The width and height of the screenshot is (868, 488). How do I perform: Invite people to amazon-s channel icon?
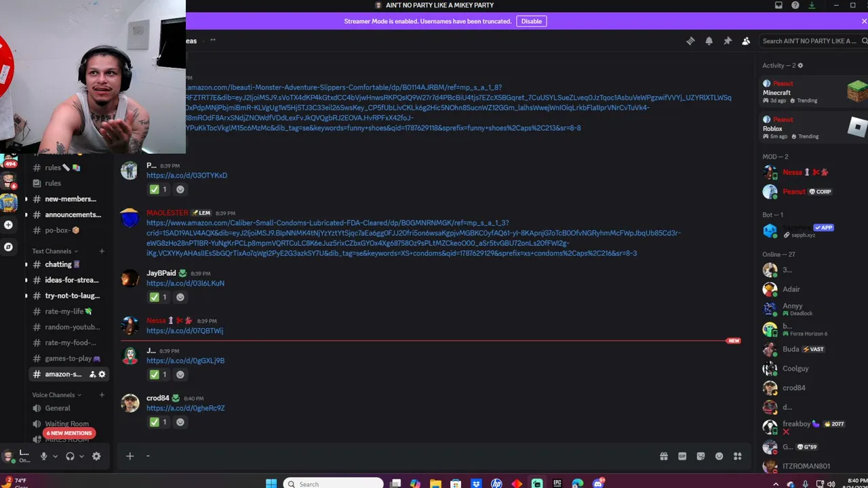tap(92, 374)
